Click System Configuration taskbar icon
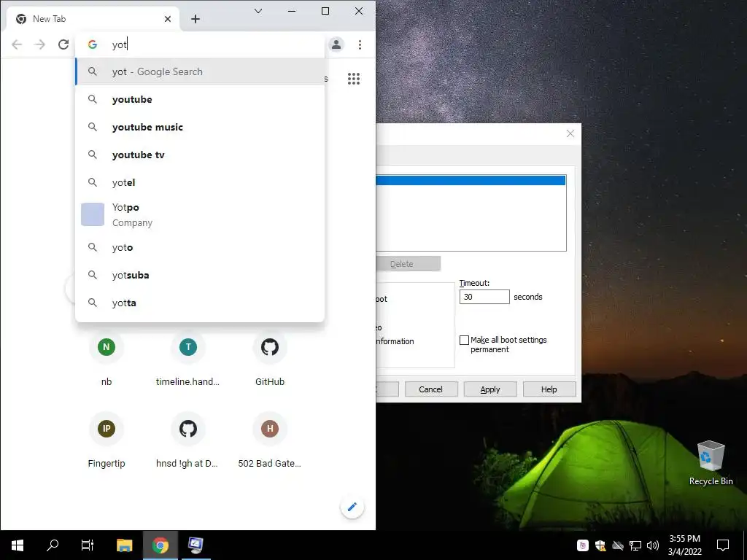 (x=196, y=545)
